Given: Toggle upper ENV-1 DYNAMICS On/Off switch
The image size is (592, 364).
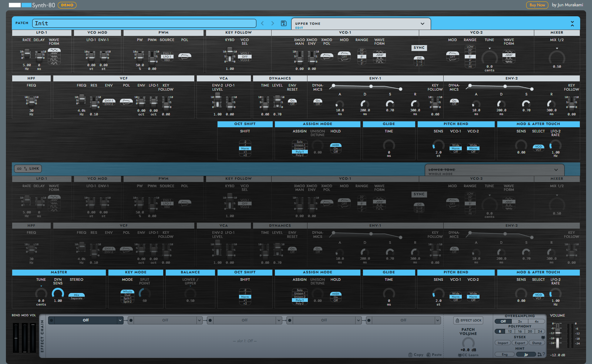Looking at the screenshot, I should 317,102.
